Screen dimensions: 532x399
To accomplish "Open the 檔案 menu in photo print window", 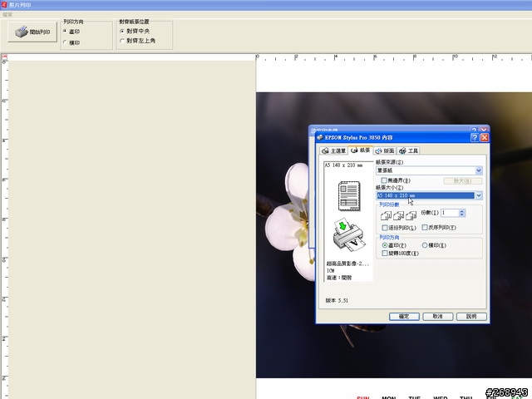I will tap(7, 15).
